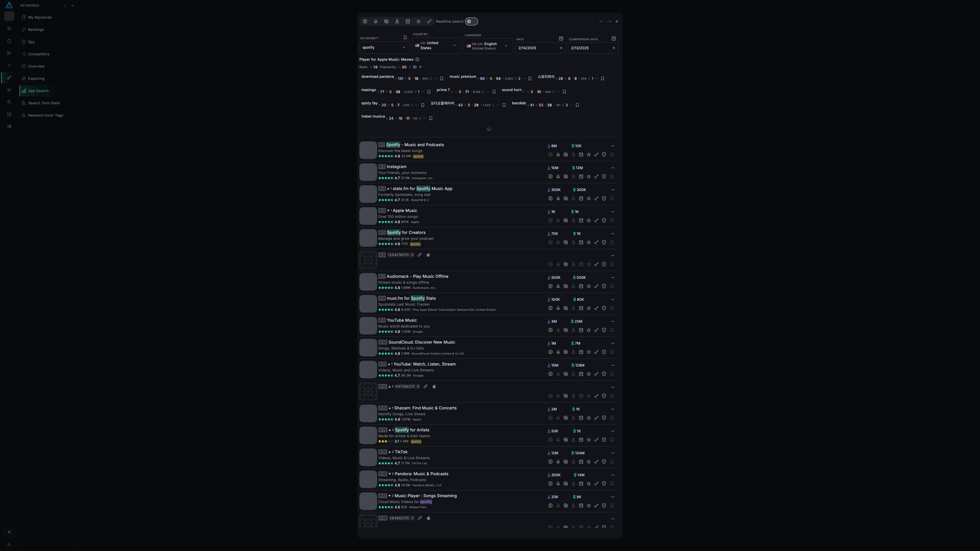Viewport: 980px width, 551px height.
Task: Click the bookmark icon above the Keyword field
Action: [405, 37]
